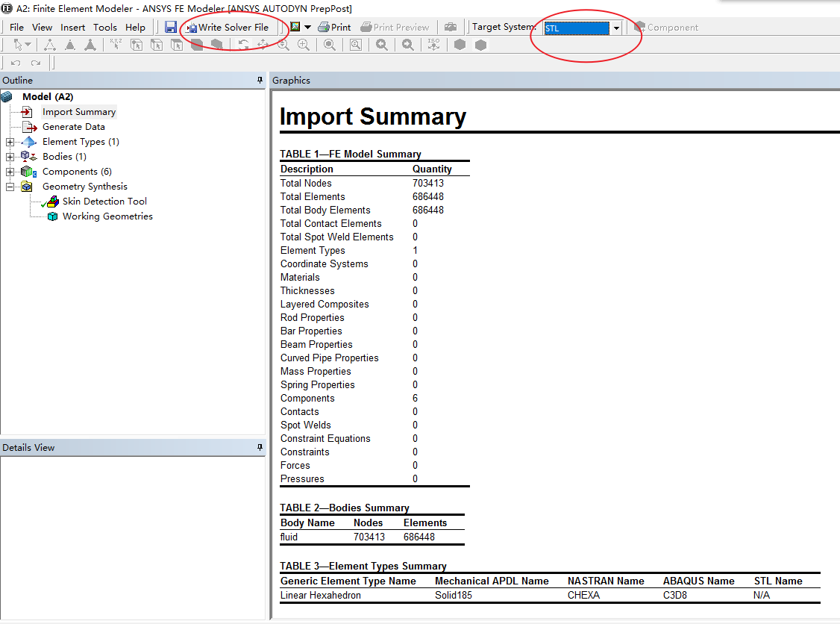
Task: Open the Tools menu
Action: pyautogui.click(x=104, y=28)
